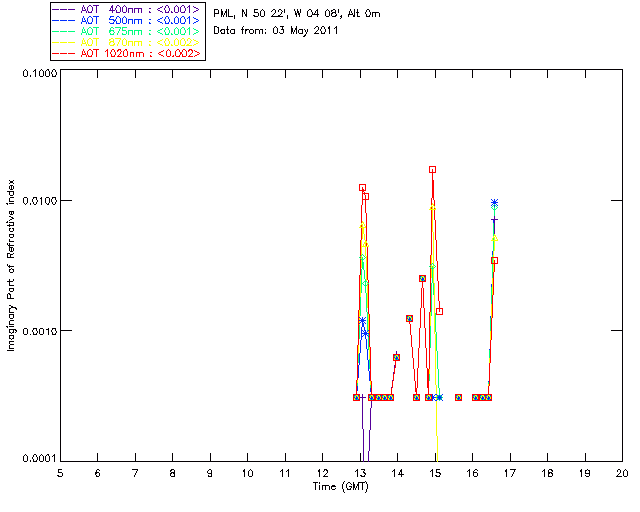Click the 0.0001 y-axis tick label
The height and width of the screenshot is (512, 640).
(39, 459)
